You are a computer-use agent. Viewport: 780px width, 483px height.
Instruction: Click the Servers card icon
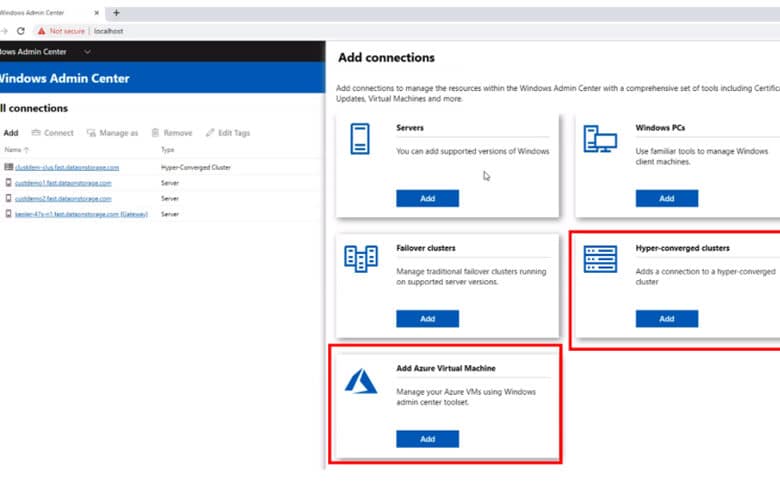(x=360, y=139)
